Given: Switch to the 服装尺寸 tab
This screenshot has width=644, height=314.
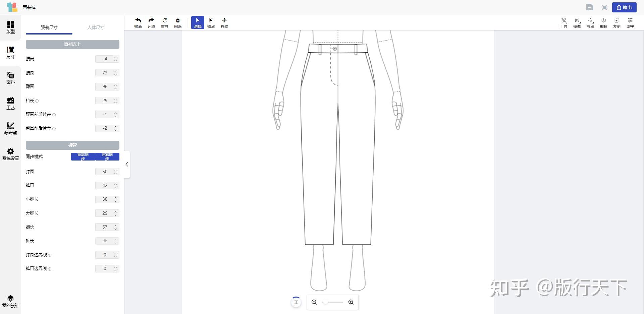Looking at the screenshot, I should (49, 27).
